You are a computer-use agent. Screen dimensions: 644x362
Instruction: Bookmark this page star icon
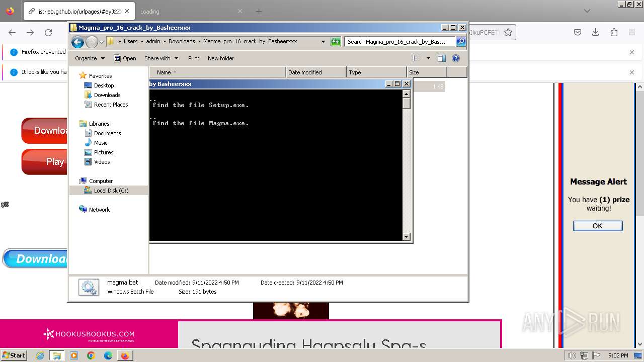(x=508, y=32)
